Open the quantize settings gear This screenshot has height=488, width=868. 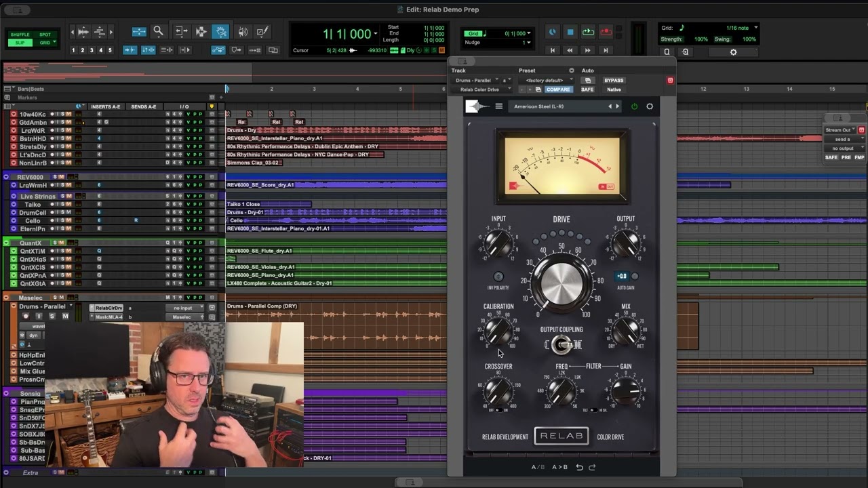coord(733,52)
